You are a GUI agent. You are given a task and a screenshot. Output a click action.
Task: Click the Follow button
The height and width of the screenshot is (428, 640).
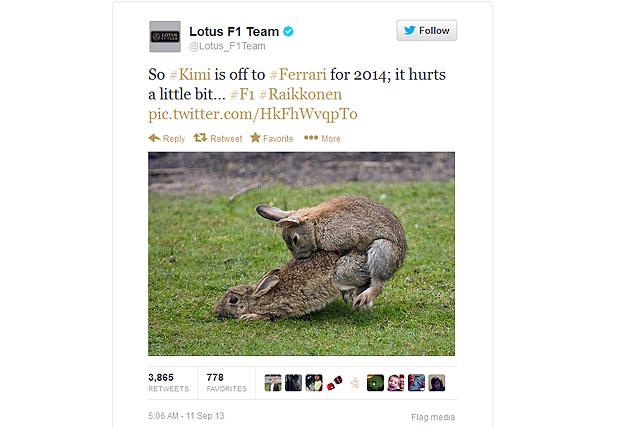427,31
